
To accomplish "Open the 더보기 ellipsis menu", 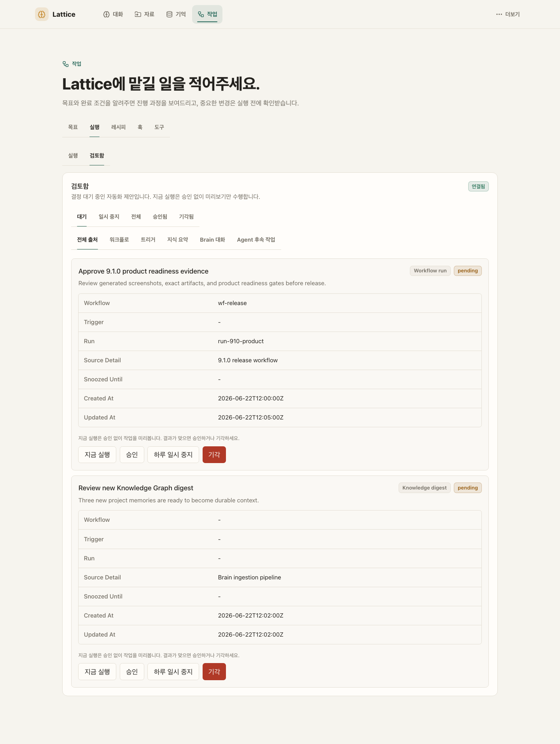I will pyautogui.click(x=499, y=14).
